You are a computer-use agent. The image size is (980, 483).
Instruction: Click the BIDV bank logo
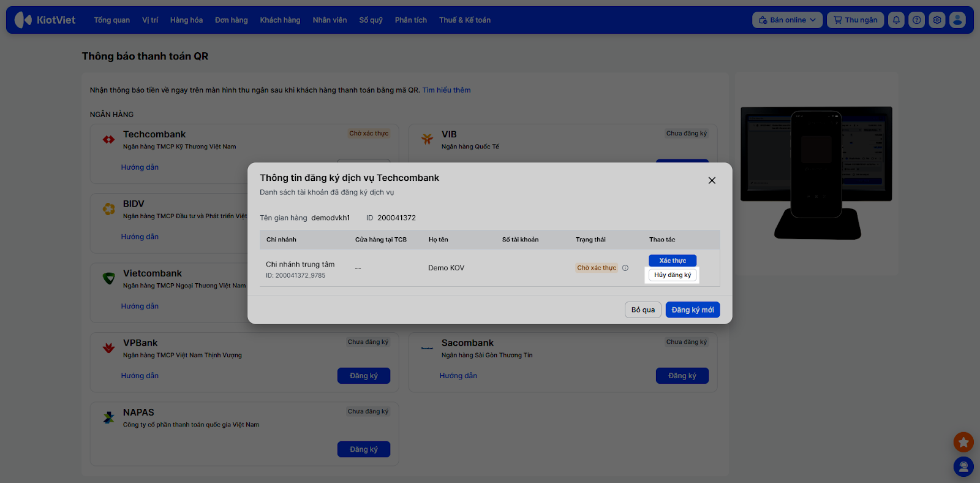tap(109, 209)
